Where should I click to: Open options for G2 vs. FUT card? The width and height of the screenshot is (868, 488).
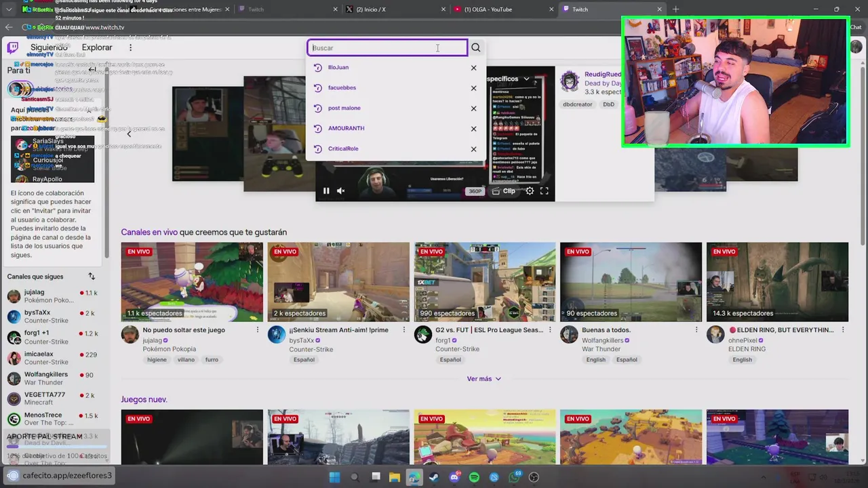(x=550, y=330)
